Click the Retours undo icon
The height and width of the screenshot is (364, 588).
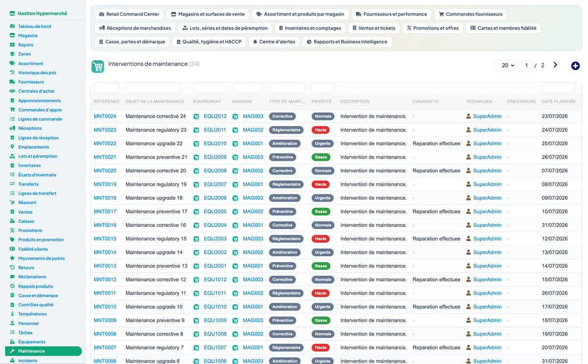click(x=12, y=267)
